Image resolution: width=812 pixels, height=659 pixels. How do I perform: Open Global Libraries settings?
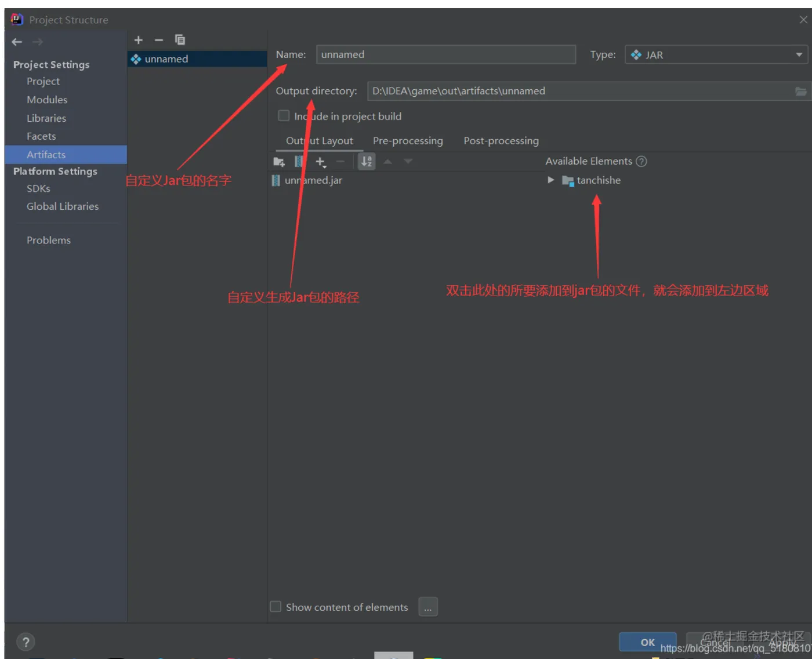pyautogui.click(x=63, y=206)
